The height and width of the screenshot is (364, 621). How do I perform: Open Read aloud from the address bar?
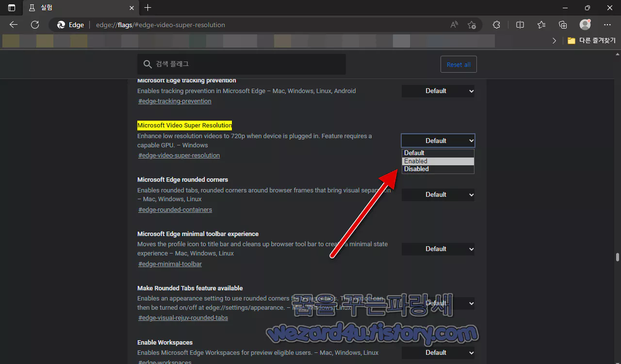point(453,25)
